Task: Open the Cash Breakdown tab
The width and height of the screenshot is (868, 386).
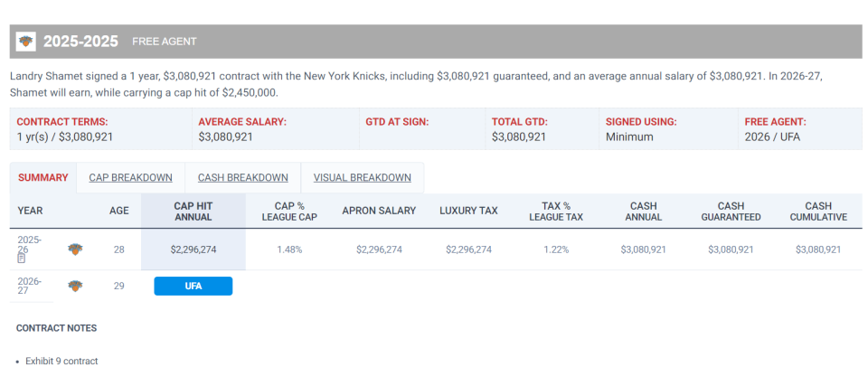Action: tap(243, 178)
